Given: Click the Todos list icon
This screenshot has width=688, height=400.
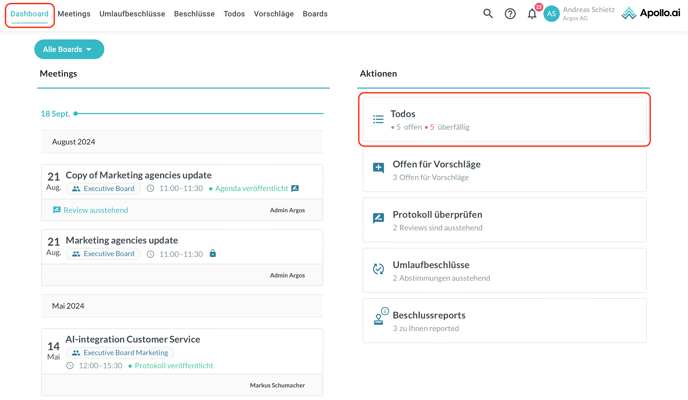Looking at the screenshot, I should pyautogui.click(x=378, y=119).
